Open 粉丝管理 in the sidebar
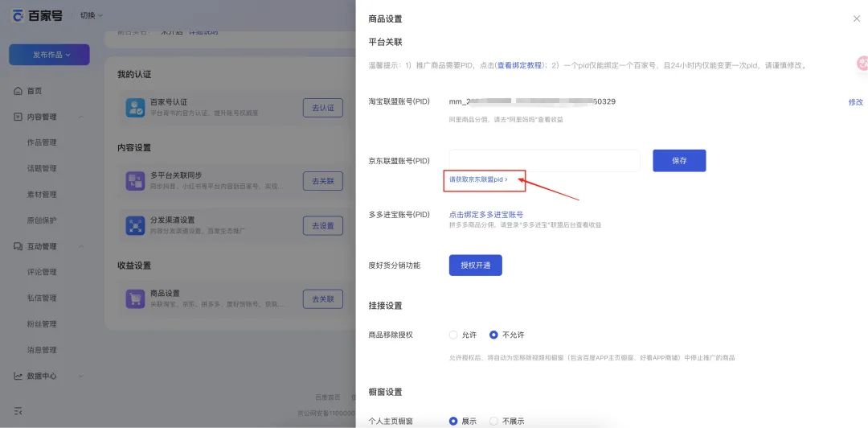 click(x=42, y=323)
